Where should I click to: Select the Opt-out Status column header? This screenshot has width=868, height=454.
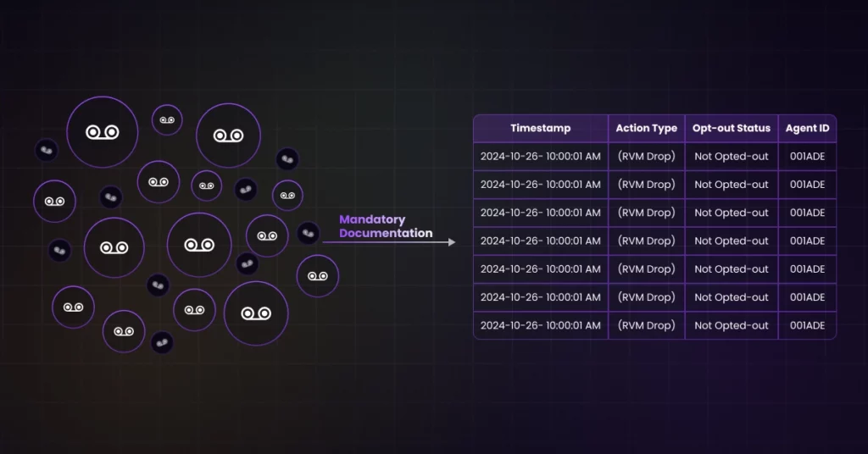(732, 128)
